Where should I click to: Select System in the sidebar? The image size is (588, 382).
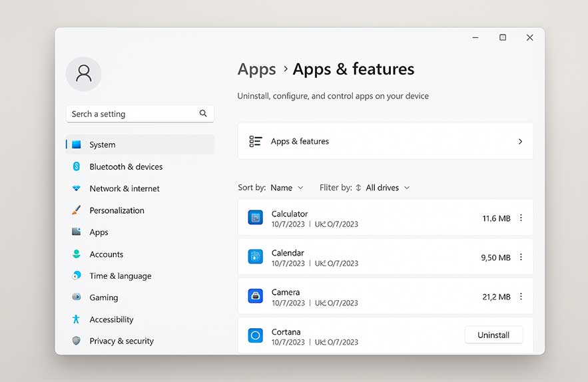(x=140, y=144)
